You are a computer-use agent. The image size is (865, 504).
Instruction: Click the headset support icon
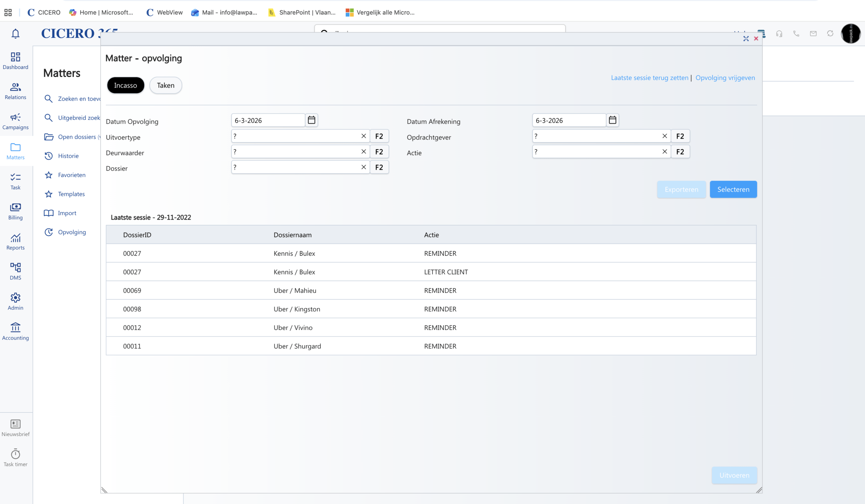(x=779, y=34)
